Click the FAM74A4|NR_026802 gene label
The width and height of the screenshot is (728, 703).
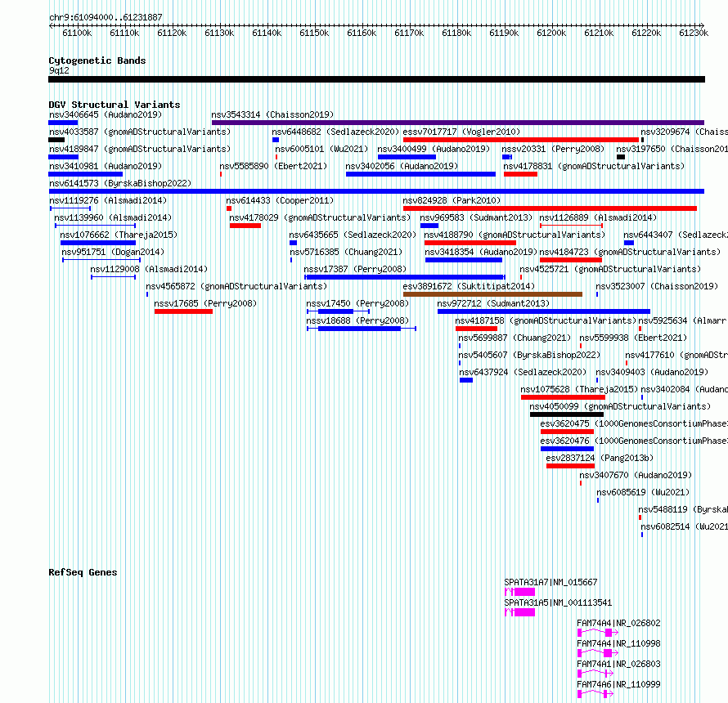coord(618,623)
